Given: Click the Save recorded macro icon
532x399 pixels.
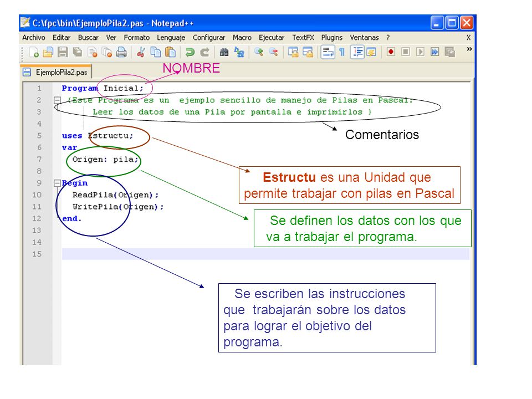Looking at the screenshot, I should click(x=449, y=52).
